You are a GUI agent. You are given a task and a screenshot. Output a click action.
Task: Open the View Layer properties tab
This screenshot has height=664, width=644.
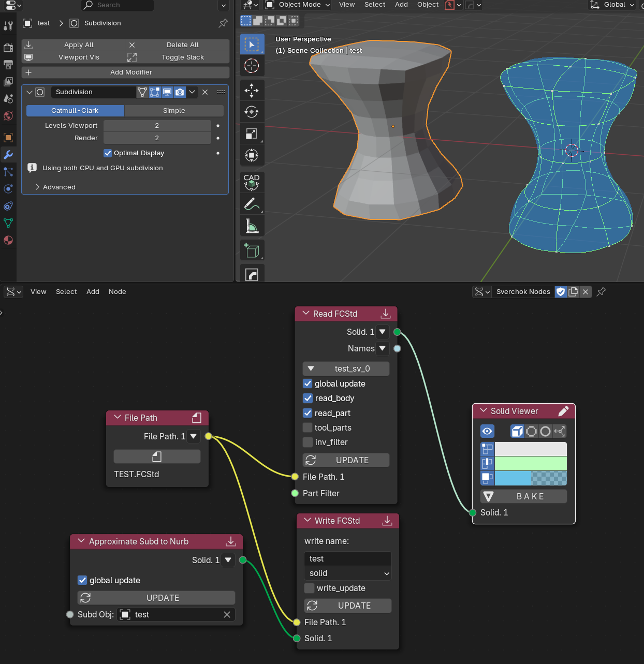[8, 82]
